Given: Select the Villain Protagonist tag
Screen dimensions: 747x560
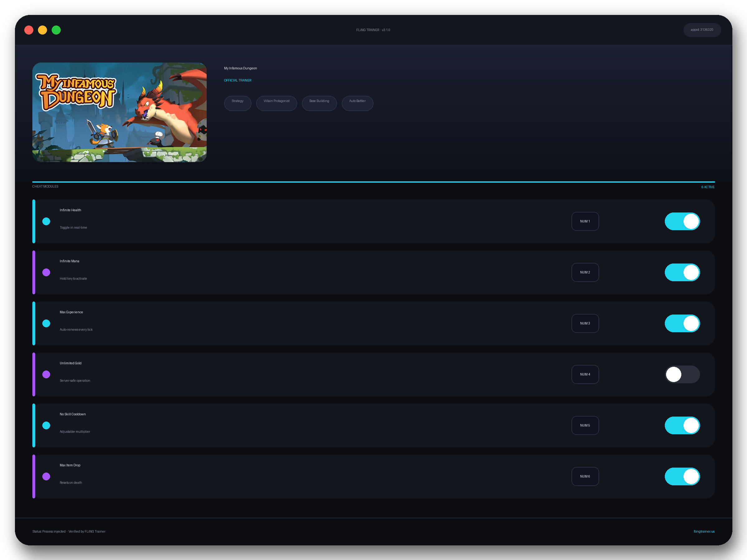Looking at the screenshot, I should [277, 103].
